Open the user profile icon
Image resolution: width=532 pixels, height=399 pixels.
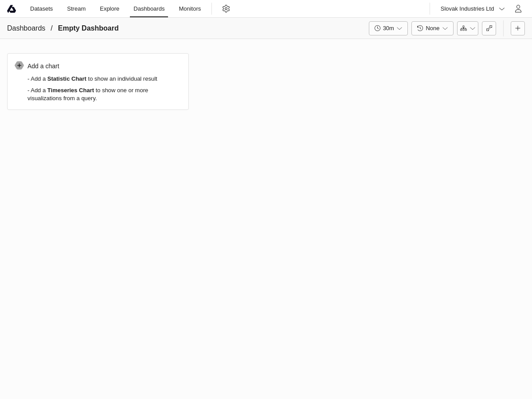click(518, 9)
